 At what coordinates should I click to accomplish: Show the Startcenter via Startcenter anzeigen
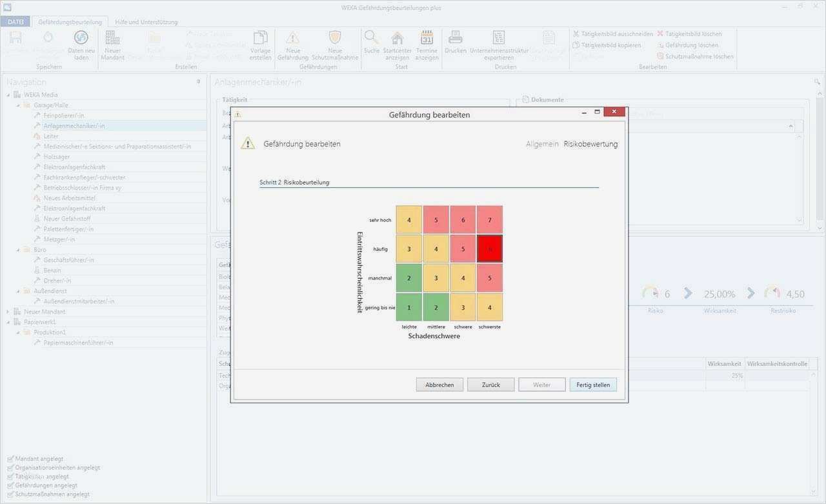pyautogui.click(x=398, y=44)
